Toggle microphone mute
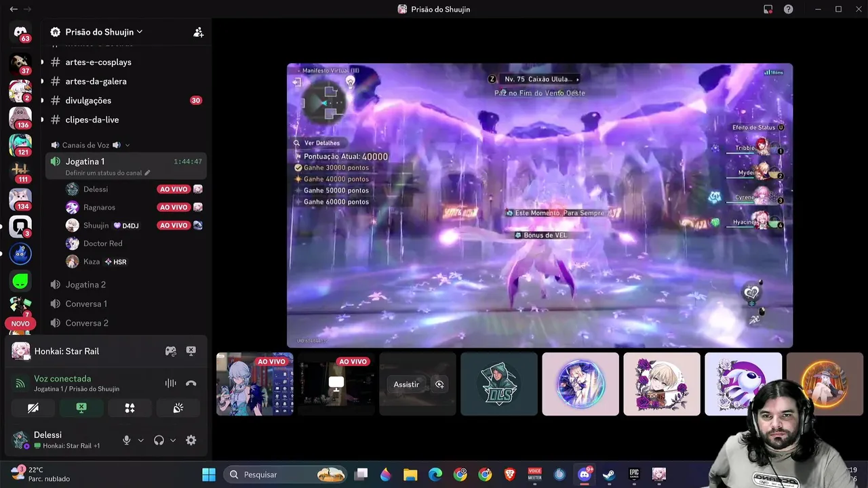Image resolution: width=868 pixels, height=488 pixels. 126,441
